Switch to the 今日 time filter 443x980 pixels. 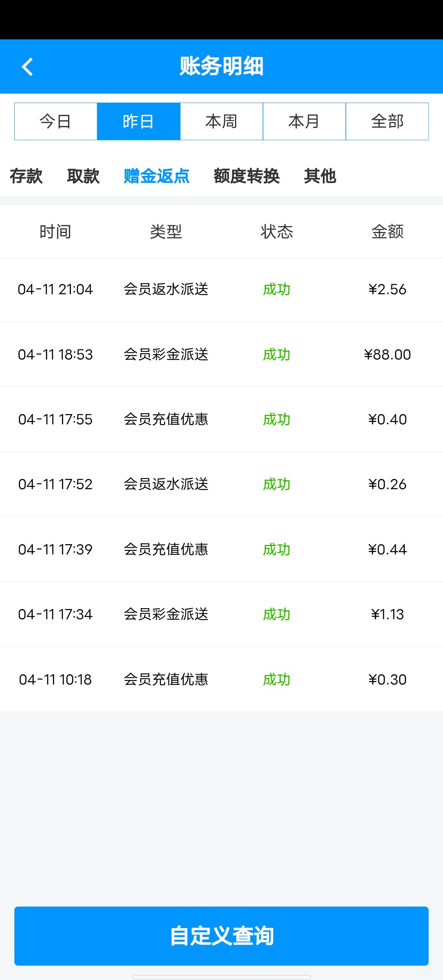[56, 121]
